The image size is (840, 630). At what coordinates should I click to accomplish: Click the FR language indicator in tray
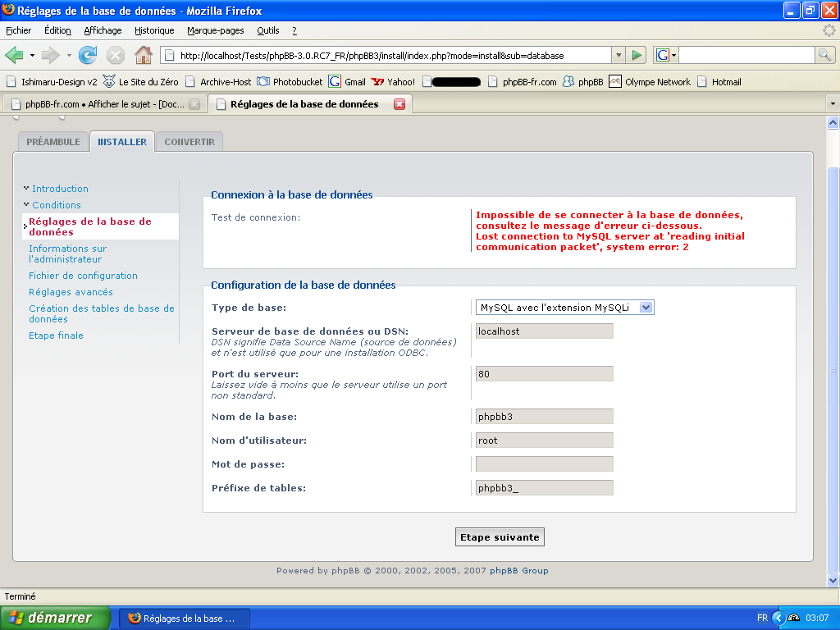tap(762, 619)
